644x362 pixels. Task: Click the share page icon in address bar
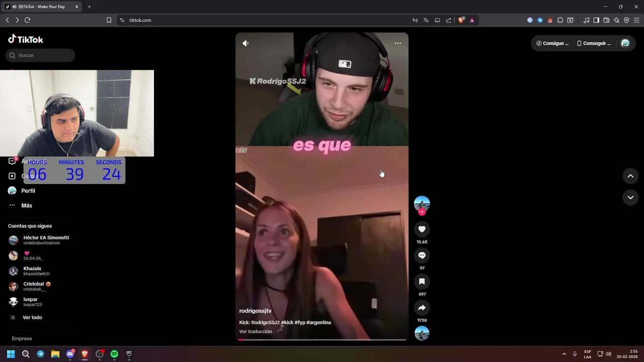click(x=448, y=20)
